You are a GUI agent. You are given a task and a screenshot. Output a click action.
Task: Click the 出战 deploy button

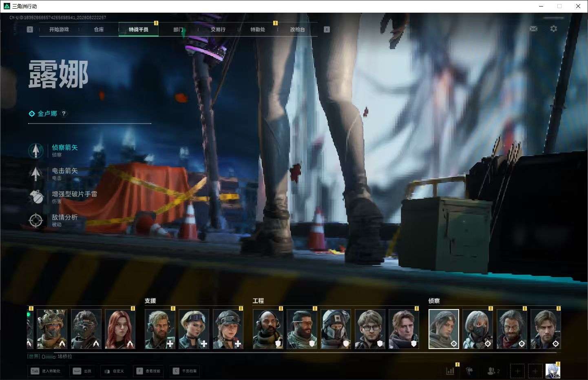pyautogui.click(x=82, y=371)
